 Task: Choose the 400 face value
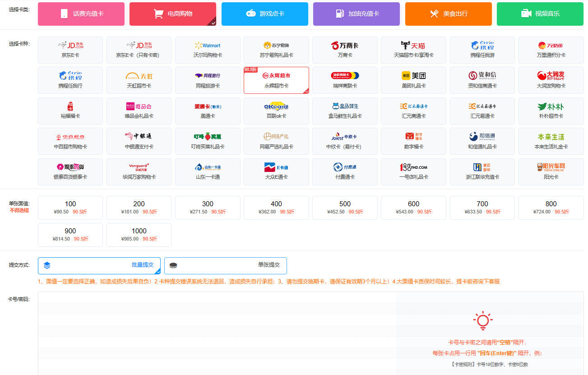[x=277, y=208]
